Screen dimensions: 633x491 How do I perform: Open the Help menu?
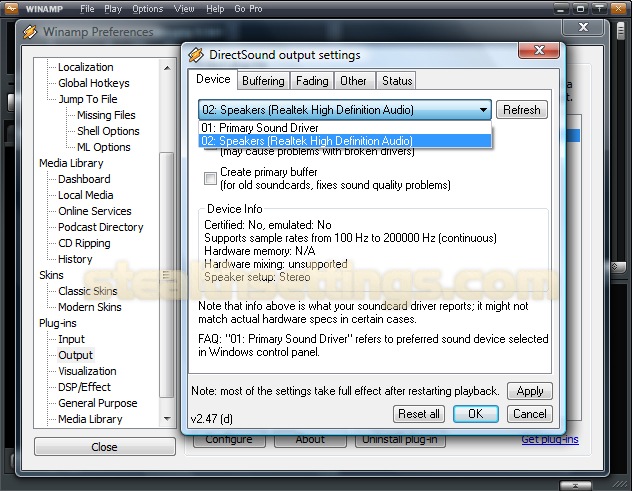215,8
